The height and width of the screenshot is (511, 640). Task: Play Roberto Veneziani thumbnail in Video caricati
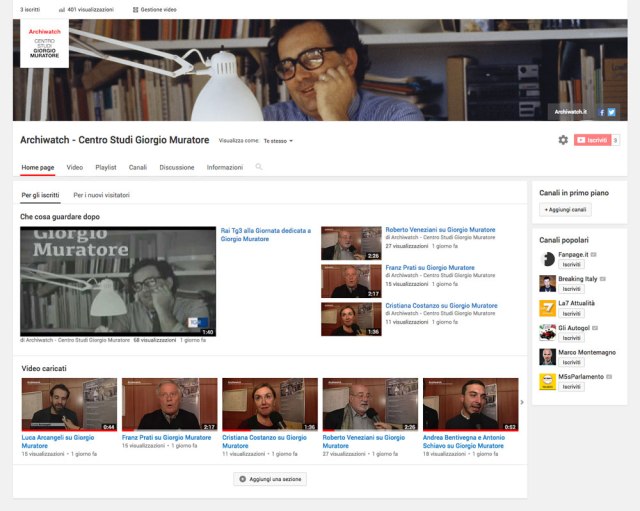tap(370, 404)
